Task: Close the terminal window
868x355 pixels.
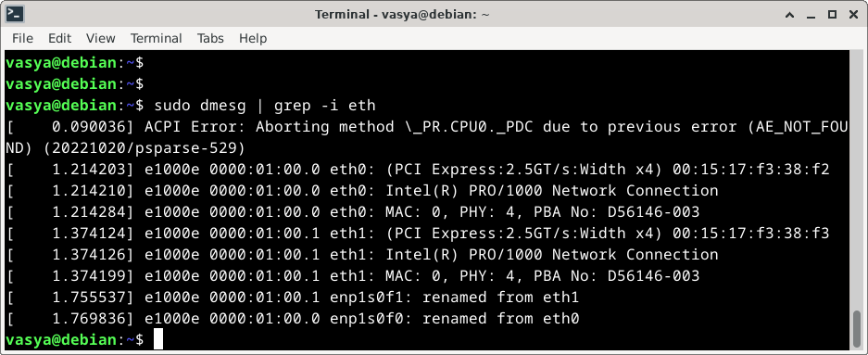Action: click(x=853, y=15)
